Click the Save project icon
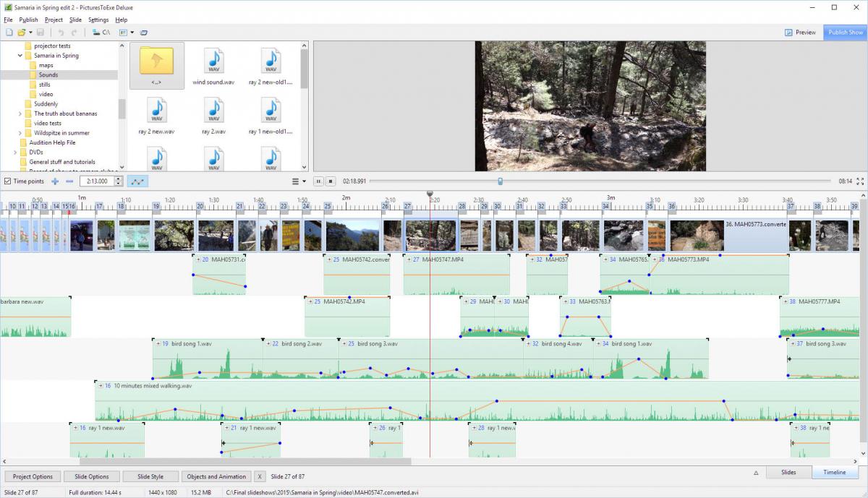Screen dimensions: 868x498 (x=41, y=33)
